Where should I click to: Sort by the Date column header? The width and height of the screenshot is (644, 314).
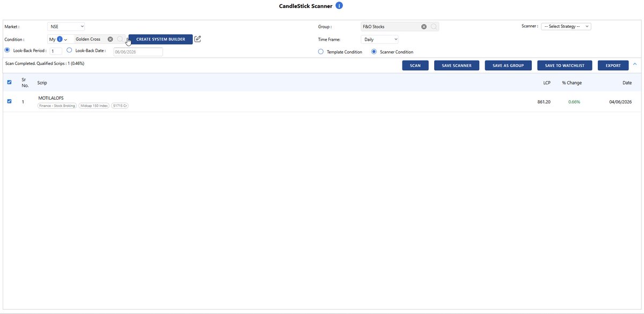(x=627, y=83)
